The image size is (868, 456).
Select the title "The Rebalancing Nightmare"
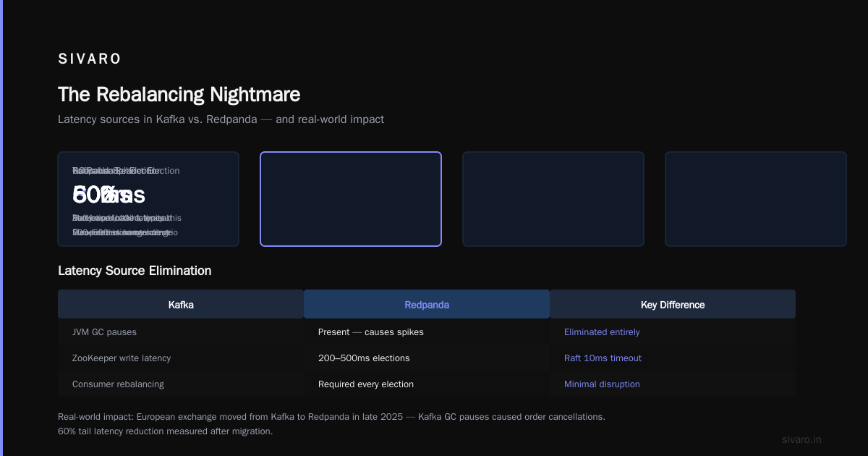tap(179, 95)
